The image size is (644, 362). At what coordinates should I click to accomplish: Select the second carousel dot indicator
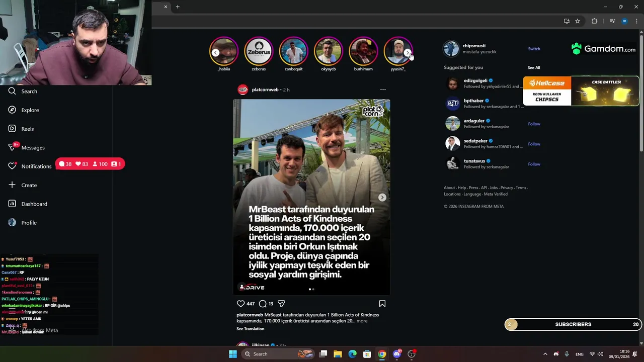[313, 289]
